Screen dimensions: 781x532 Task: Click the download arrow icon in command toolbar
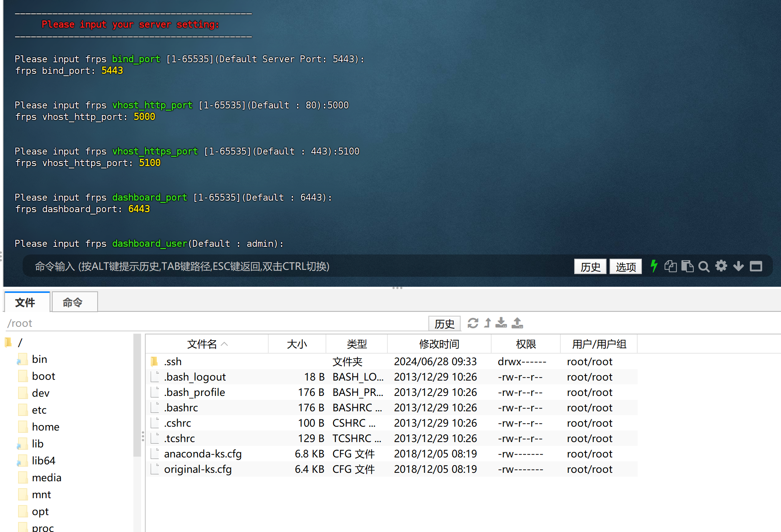pyautogui.click(x=738, y=266)
